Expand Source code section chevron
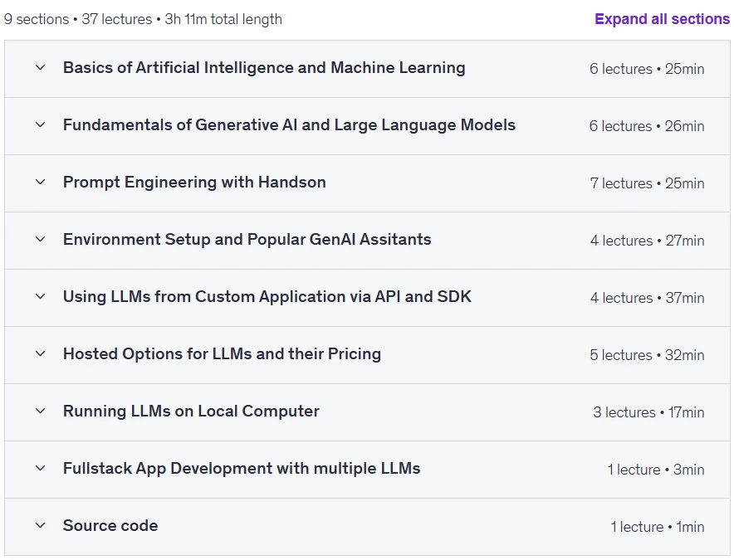 coord(40,525)
